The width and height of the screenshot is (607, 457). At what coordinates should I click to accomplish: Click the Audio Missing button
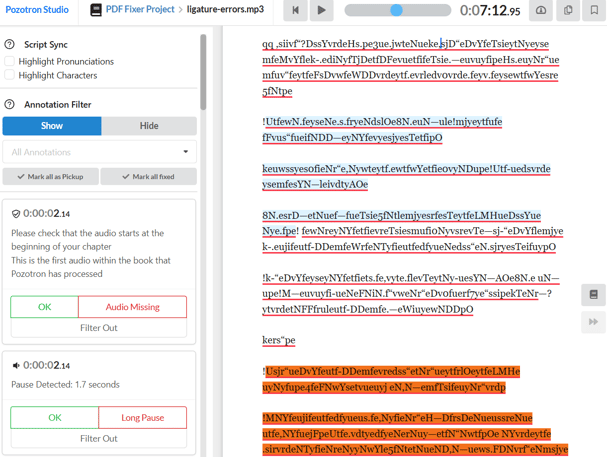[132, 307]
